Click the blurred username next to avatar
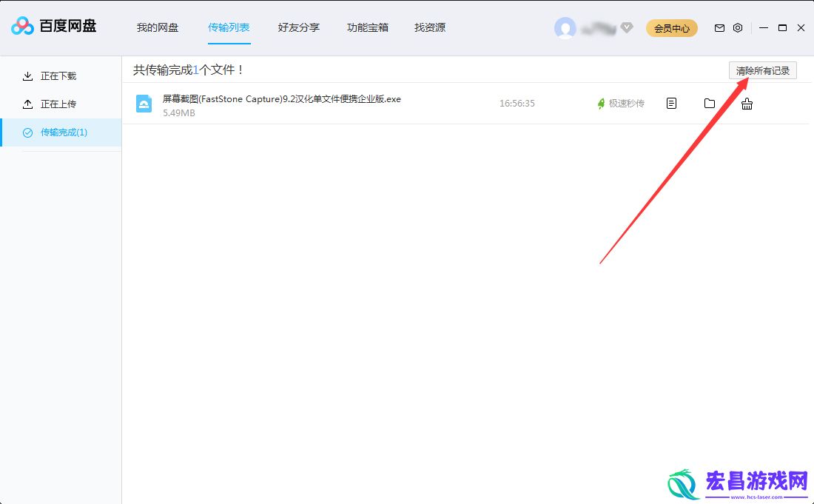 click(599, 29)
